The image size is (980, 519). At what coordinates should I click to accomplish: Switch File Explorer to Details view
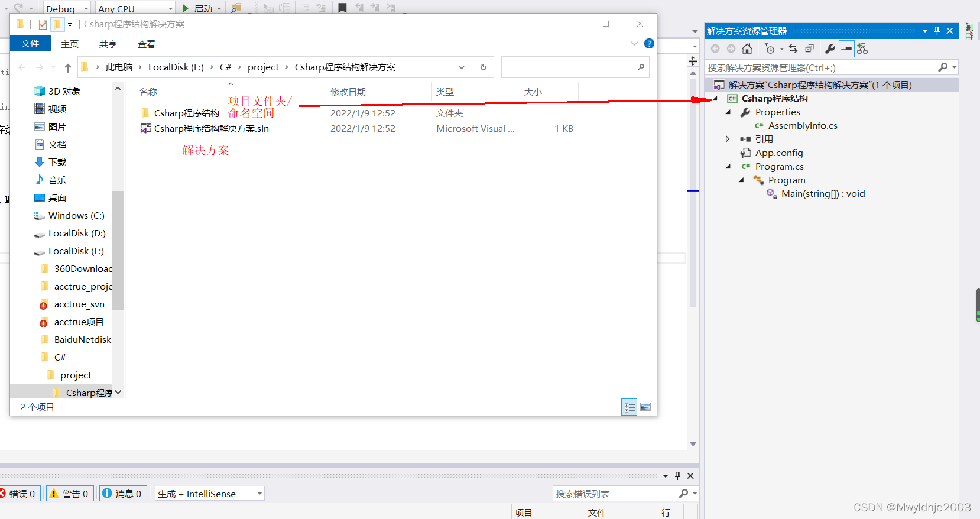pyautogui.click(x=629, y=407)
